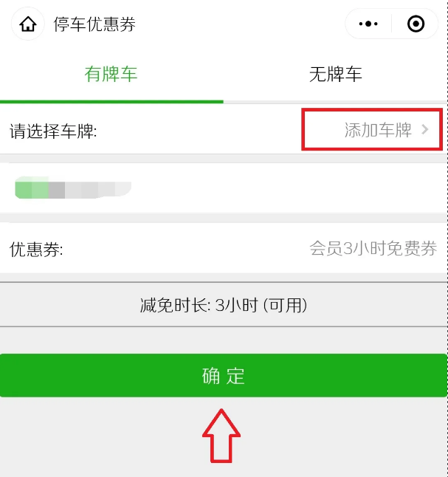Tap the green part of blurred plate
Screen dimensions: 448x477
(32, 188)
